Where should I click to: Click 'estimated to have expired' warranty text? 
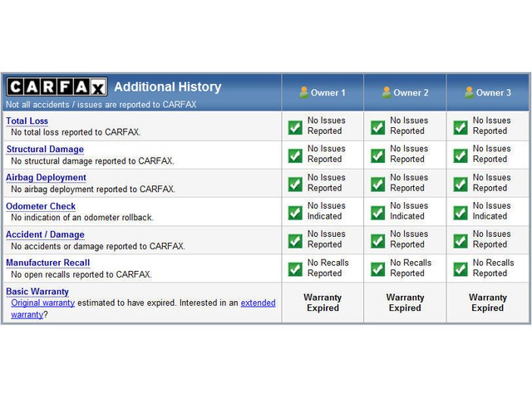(127, 303)
